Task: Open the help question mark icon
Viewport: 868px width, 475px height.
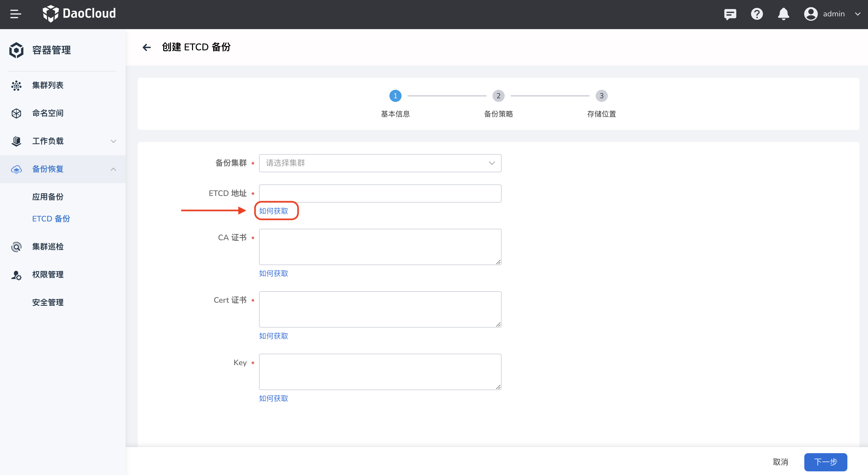Action: (x=757, y=14)
